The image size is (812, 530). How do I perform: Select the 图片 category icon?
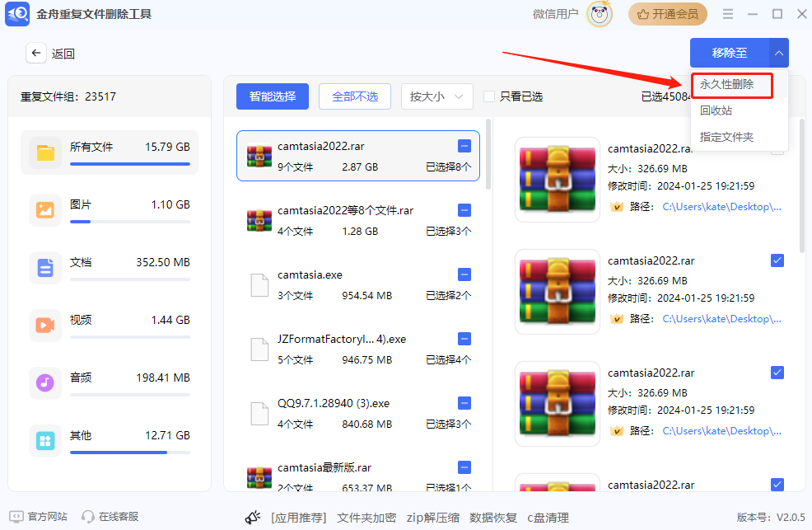click(x=45, y=210)
